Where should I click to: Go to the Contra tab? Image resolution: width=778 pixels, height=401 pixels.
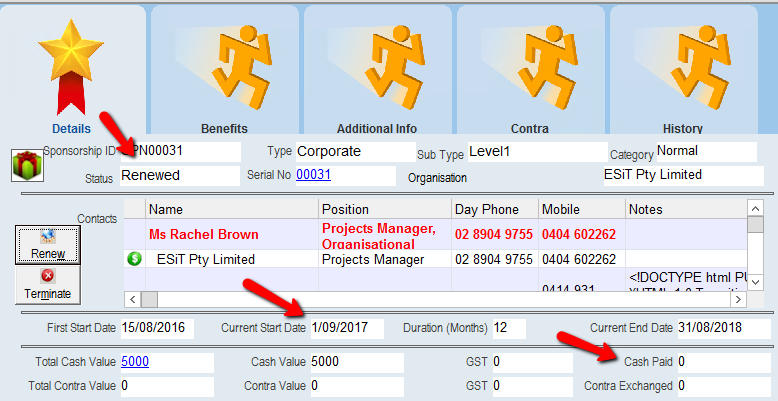529,70
